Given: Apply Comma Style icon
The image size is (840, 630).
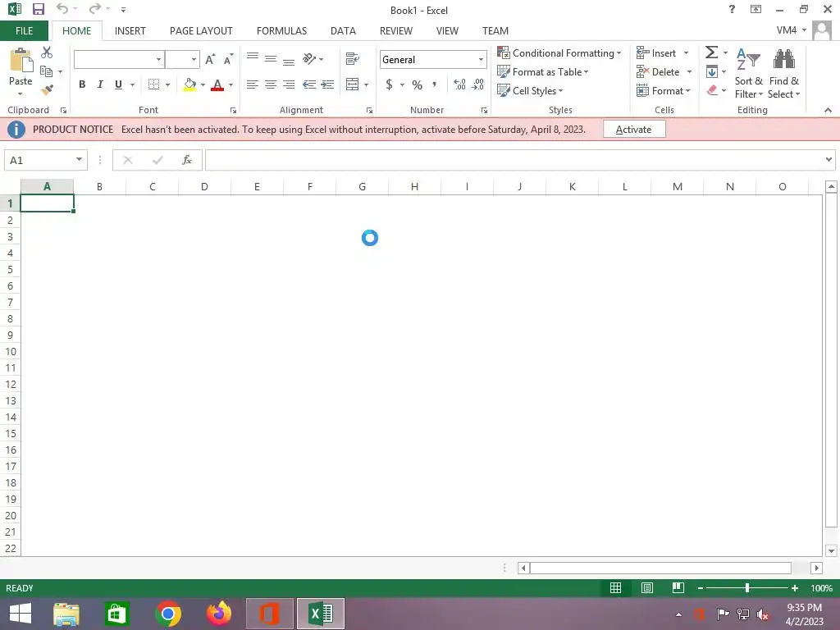Looking at the screenshot, I should coord(435,84).
